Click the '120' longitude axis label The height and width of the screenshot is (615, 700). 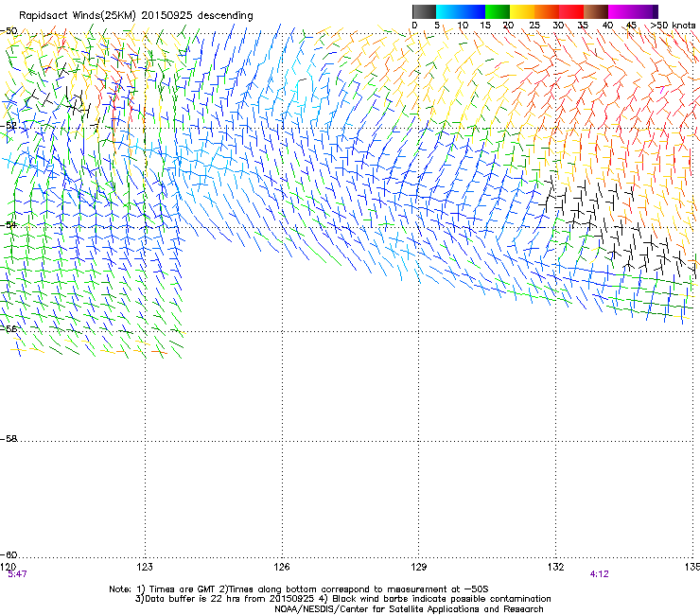pos(8,567)
